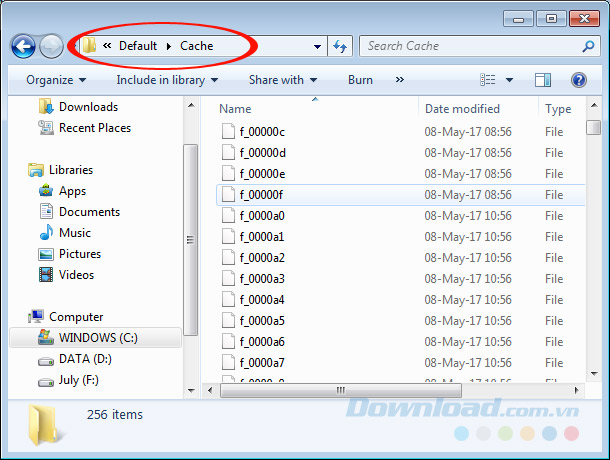The width and height of the screenshot is (610, 460).
Task: Select Documents library in the sidebar
Action: pyautogui.click(x=89, y=212)
